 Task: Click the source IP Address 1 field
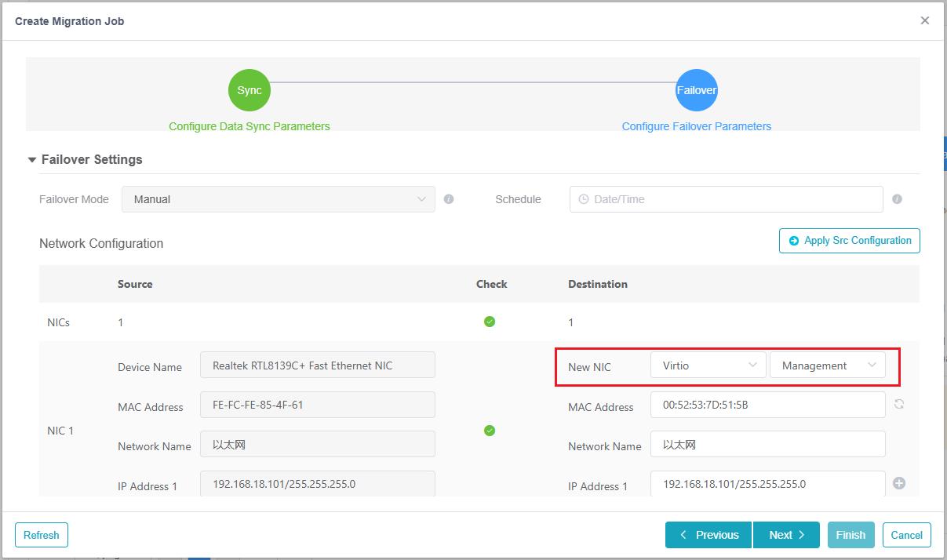(x=318, y=484)
